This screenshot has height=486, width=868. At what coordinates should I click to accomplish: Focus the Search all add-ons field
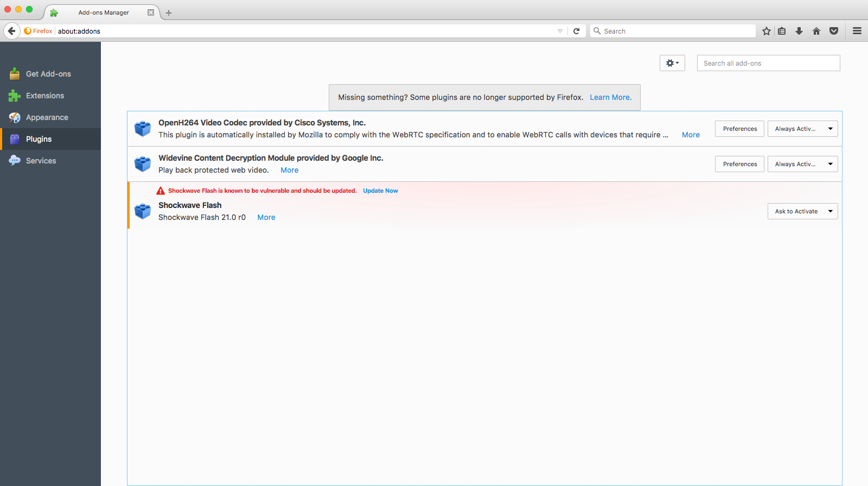(768, 63)
